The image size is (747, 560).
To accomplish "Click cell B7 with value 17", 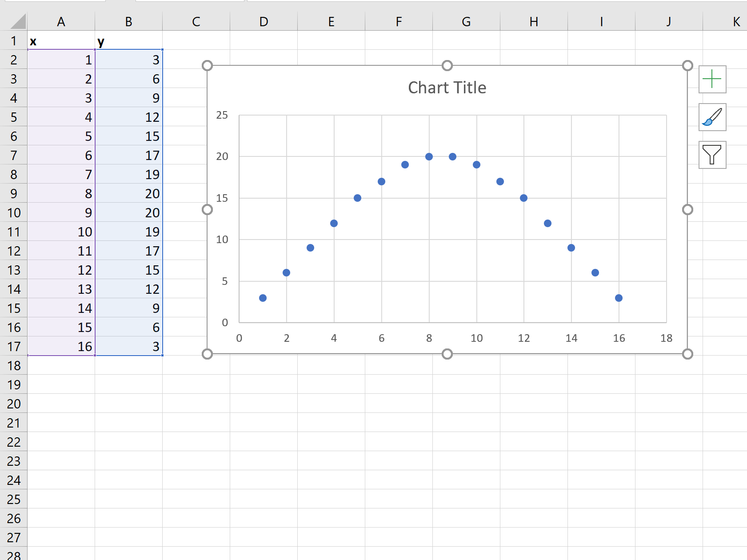I will [129, 155].
